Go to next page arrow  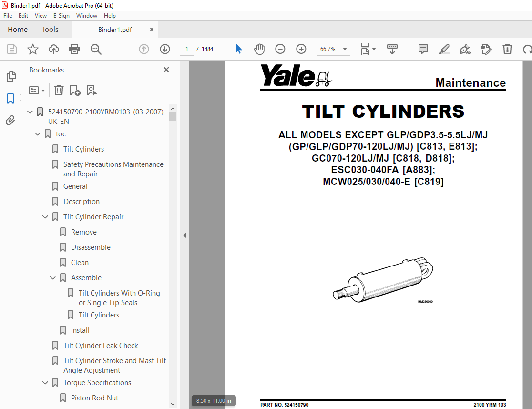point(165,49)
